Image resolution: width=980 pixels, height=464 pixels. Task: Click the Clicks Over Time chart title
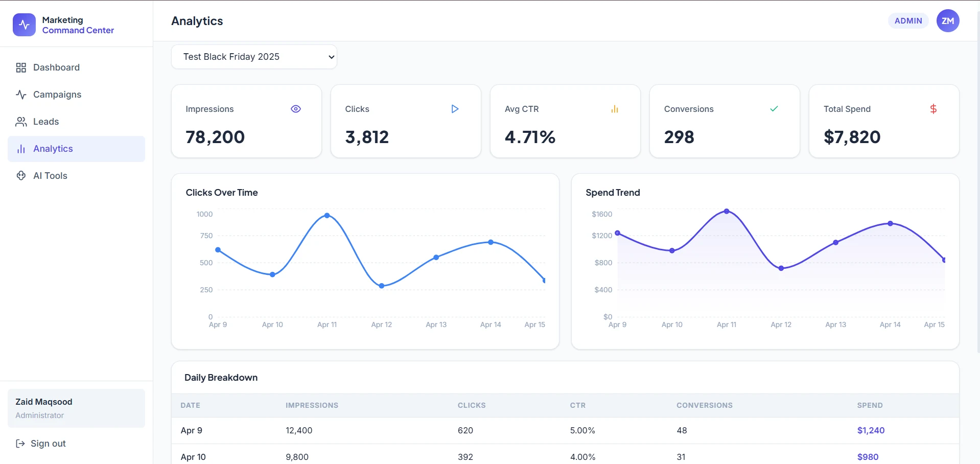222,193
